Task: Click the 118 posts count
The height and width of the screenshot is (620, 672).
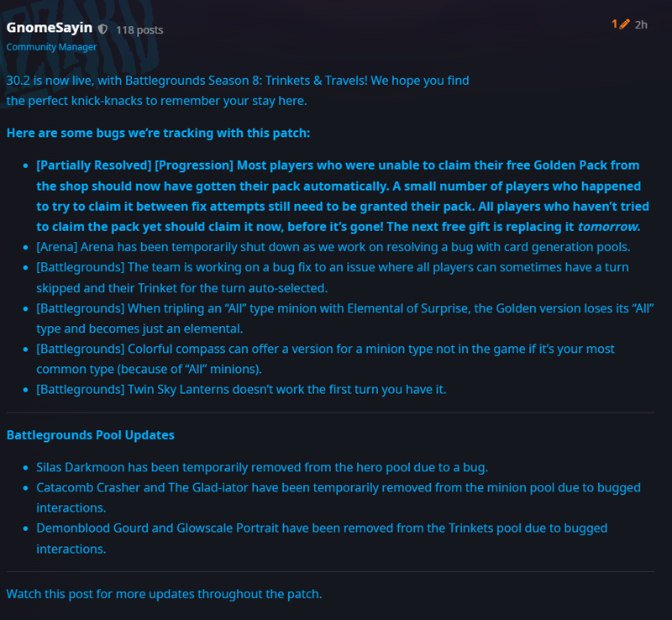Action: 139,30
